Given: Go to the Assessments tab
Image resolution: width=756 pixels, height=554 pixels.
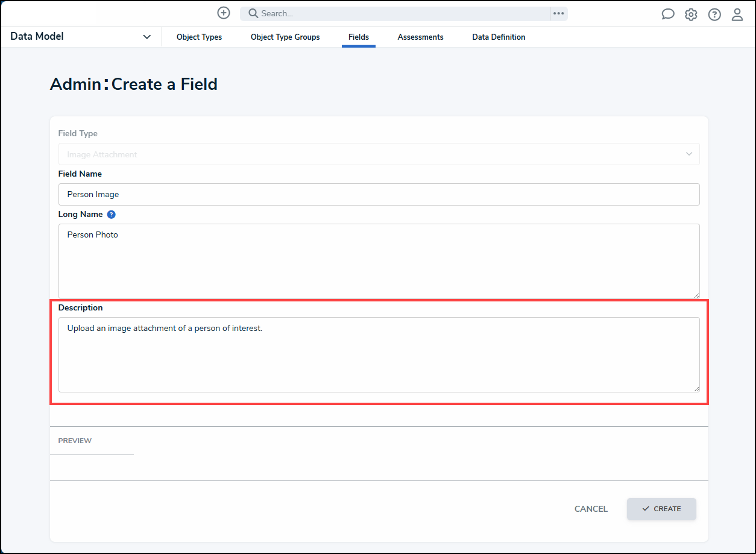Looking at the screenshot, I should [x=420, y=37].
